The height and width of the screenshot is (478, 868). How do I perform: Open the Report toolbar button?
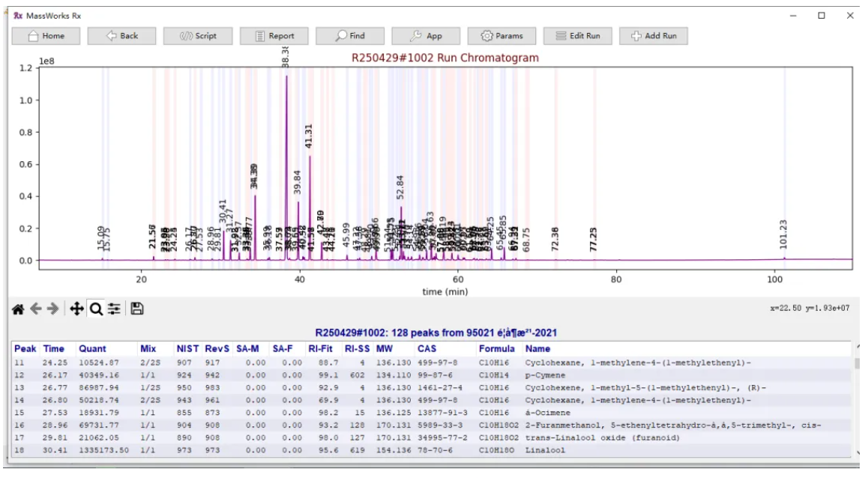pos(274,36)
